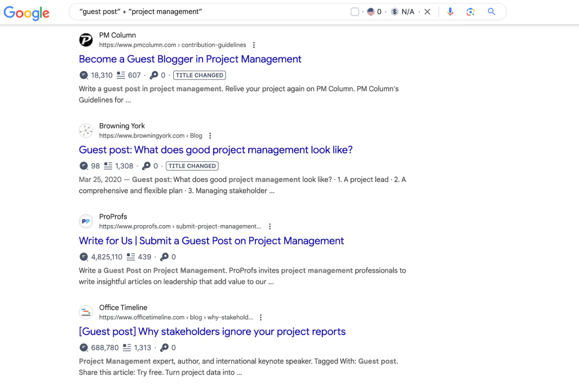The height and width of the screenshot is (392, 579).
Task: Click the key icon in Browning York result
Action: 146,166
